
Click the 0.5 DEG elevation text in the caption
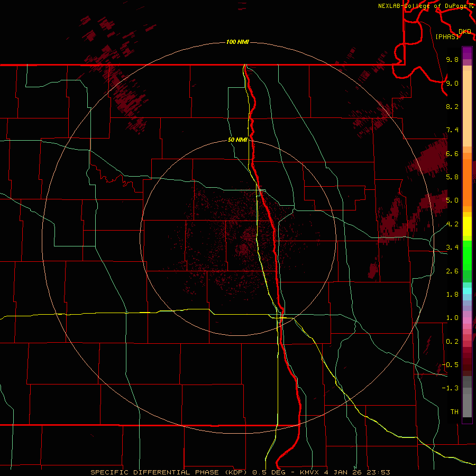269,472
